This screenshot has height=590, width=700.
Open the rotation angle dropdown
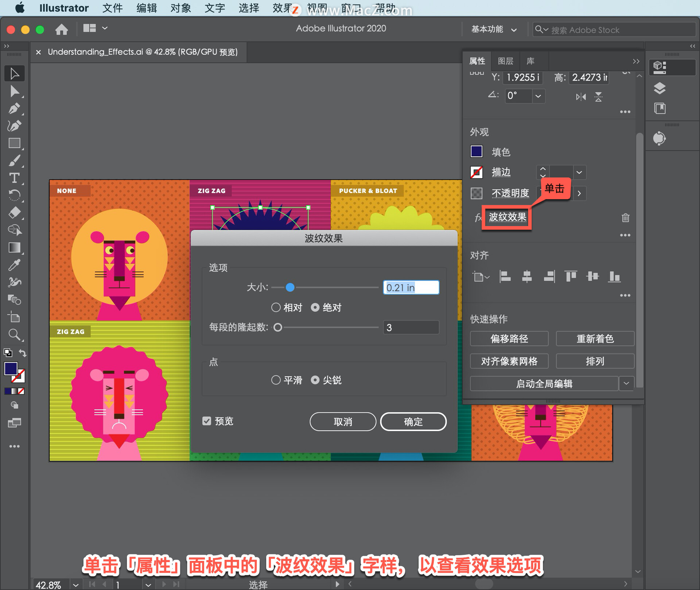point(538,96)
